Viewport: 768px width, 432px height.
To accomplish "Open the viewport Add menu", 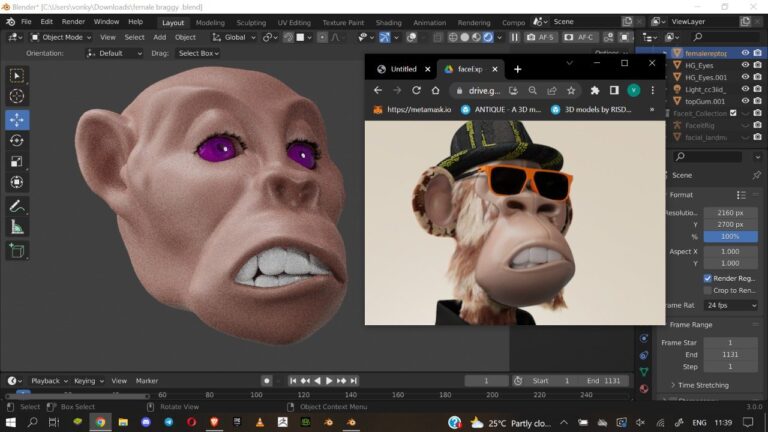I will 160,37.
